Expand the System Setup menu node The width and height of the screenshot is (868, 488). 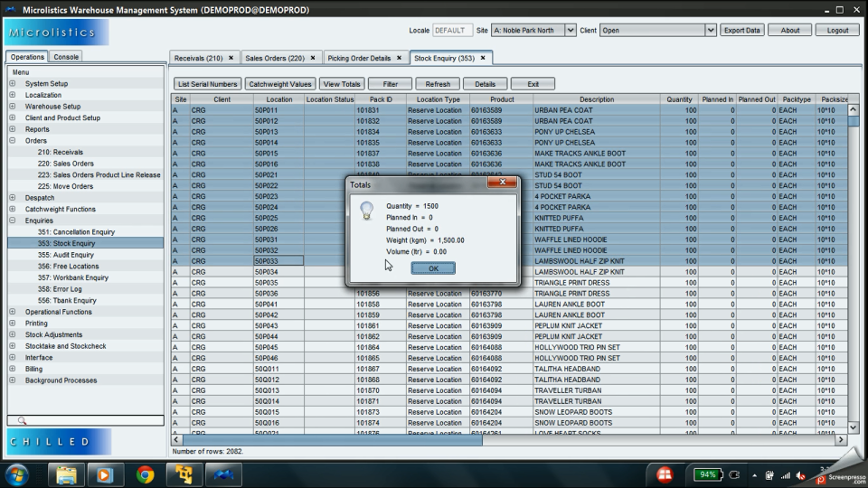[12, 83]
